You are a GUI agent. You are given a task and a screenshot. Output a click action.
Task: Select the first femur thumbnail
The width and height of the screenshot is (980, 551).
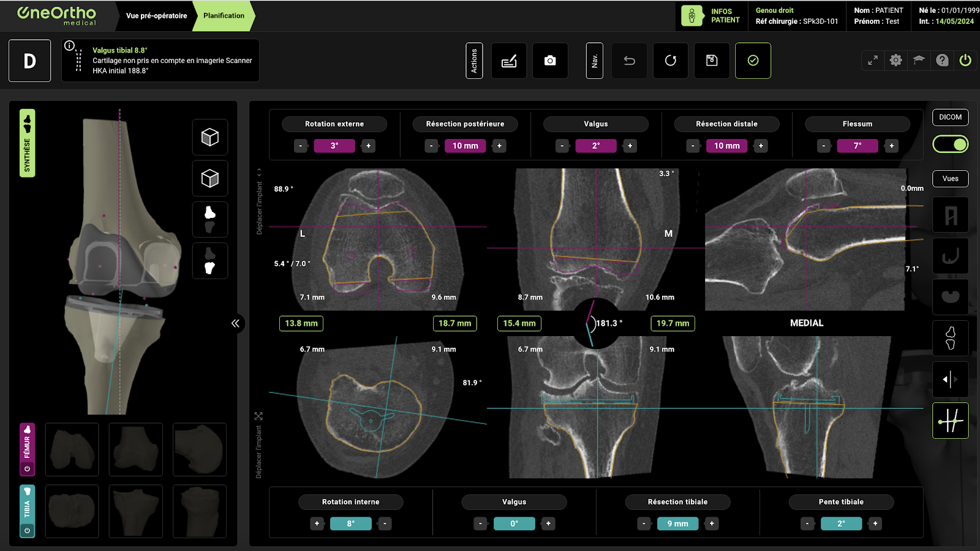(x=72, y=449)
